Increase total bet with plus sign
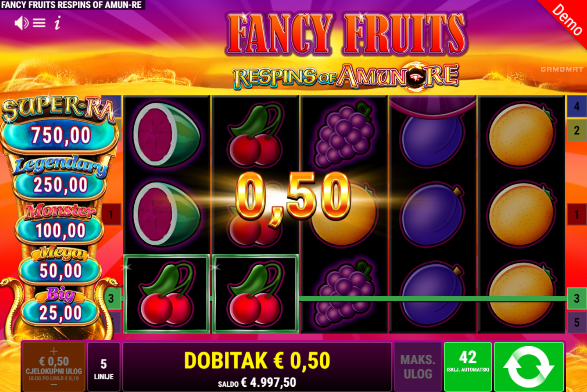This screenshot has width=587, height=392. (54, 351)
